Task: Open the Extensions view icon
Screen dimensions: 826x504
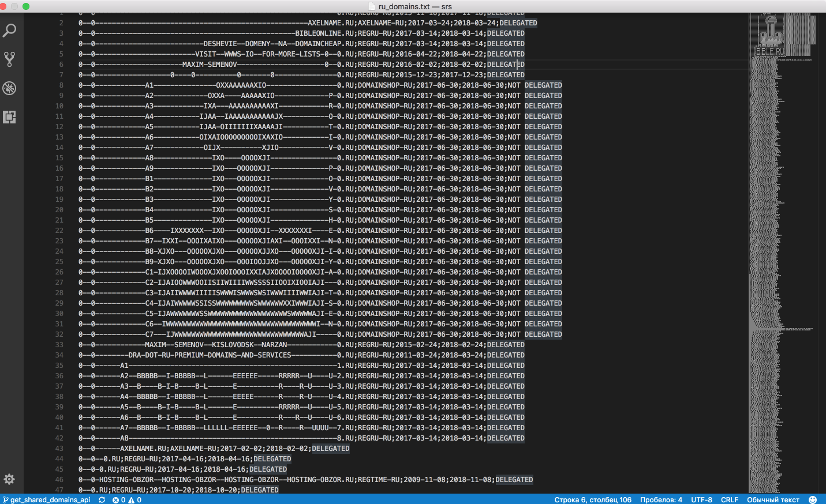Action: point(9,117)
